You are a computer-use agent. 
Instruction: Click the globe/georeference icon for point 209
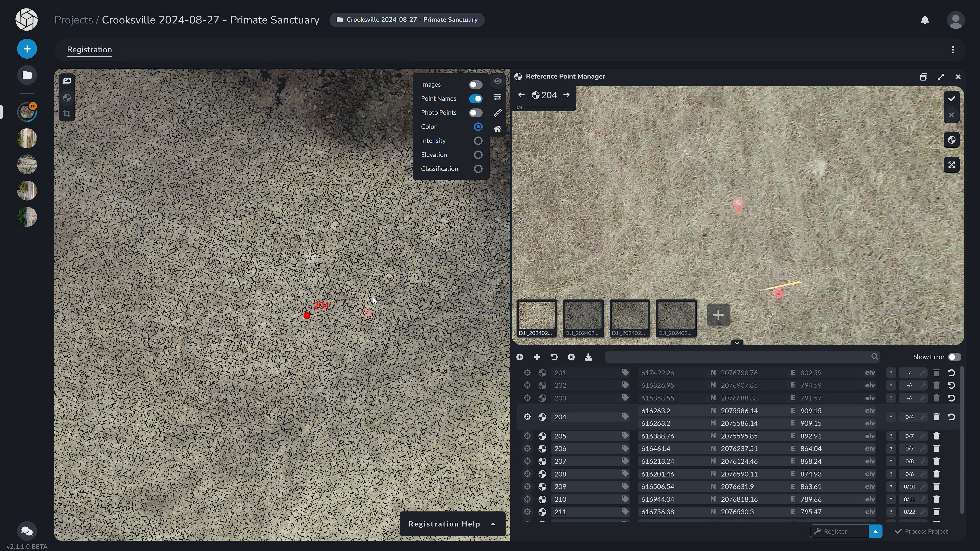pos(543,486)
